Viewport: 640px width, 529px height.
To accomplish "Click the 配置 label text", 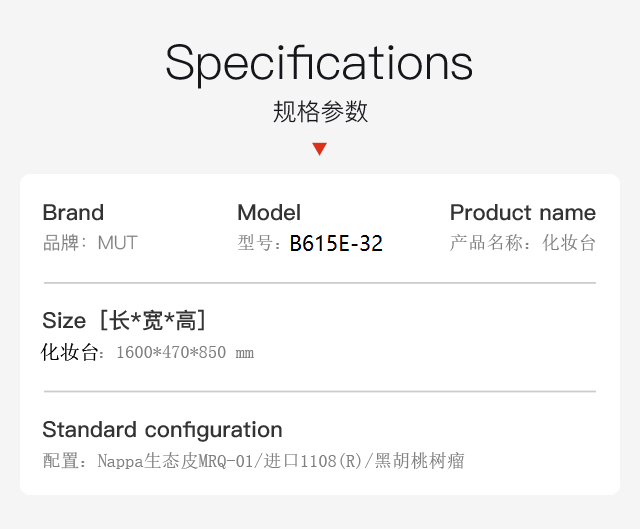I will pos(61,461).
